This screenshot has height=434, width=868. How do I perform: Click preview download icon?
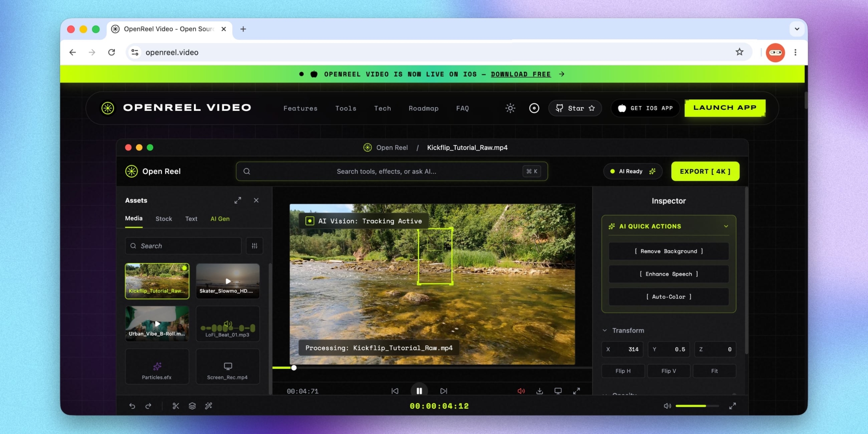(x=539, y=391)
